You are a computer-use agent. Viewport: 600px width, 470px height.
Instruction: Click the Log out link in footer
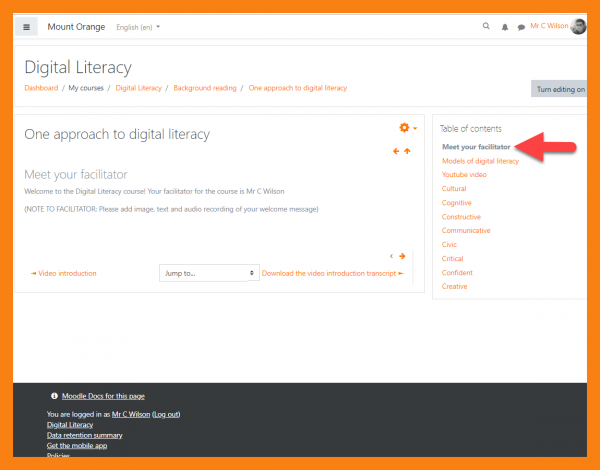point(166,414)
